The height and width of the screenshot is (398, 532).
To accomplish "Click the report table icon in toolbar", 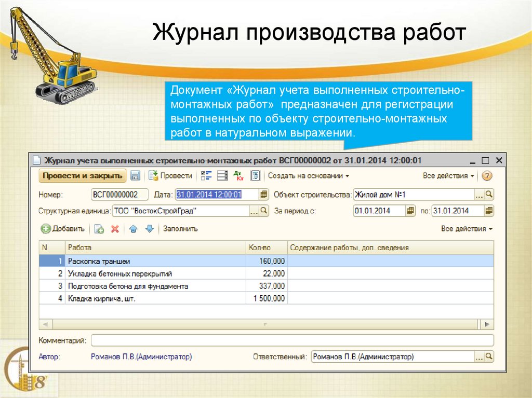I will [222, 175].
